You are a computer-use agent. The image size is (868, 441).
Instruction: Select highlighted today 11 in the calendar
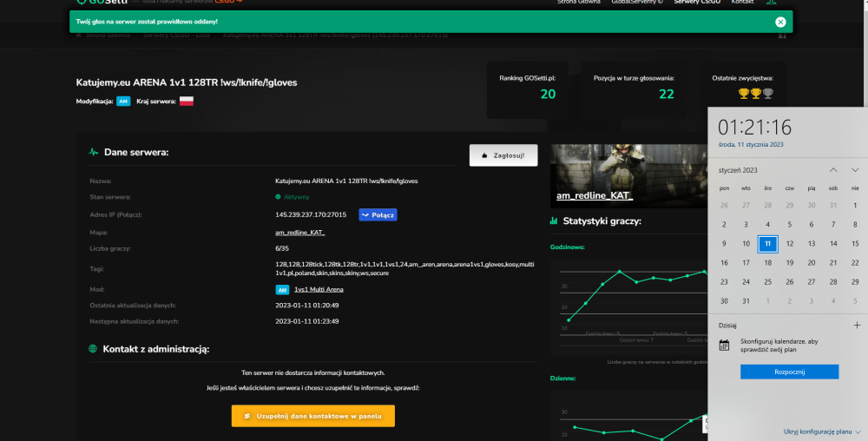(x=768, y=243)
